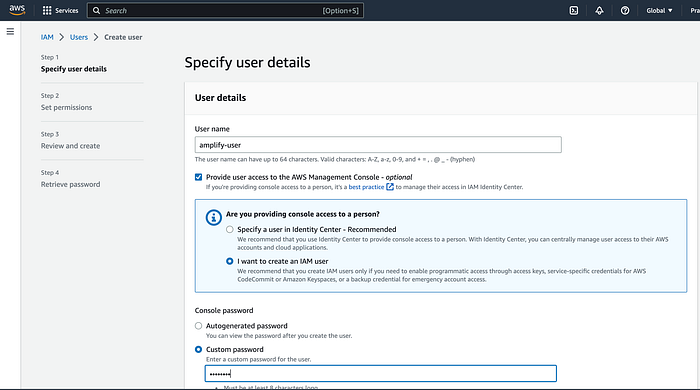Screen dimensions: 700x390
Task: Open the Services grid menu
Action: (47, 10)
